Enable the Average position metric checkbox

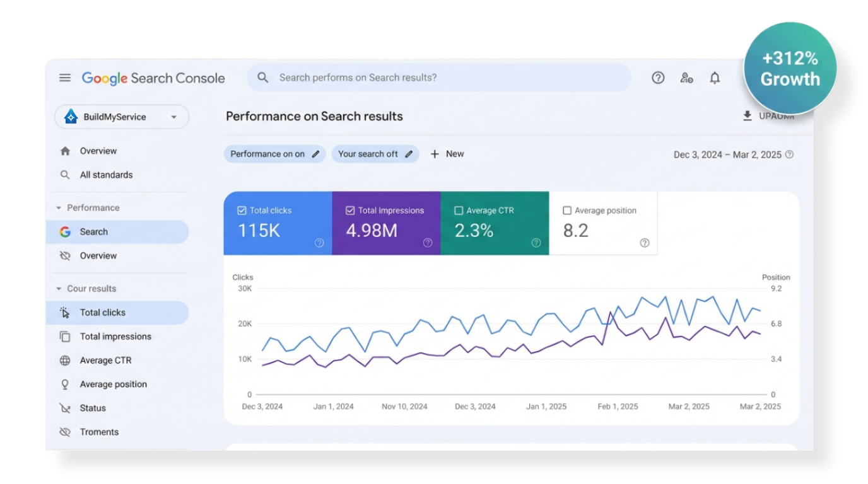(x=566, y=210)
